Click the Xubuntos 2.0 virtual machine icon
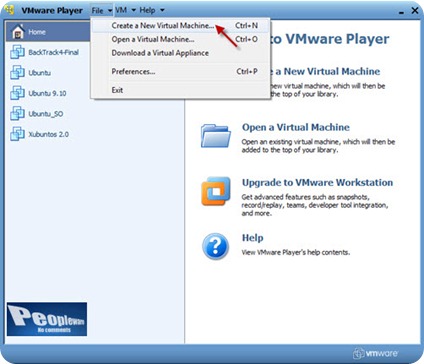The height and width of the screenshot is (364, 424). click(17, 134)
